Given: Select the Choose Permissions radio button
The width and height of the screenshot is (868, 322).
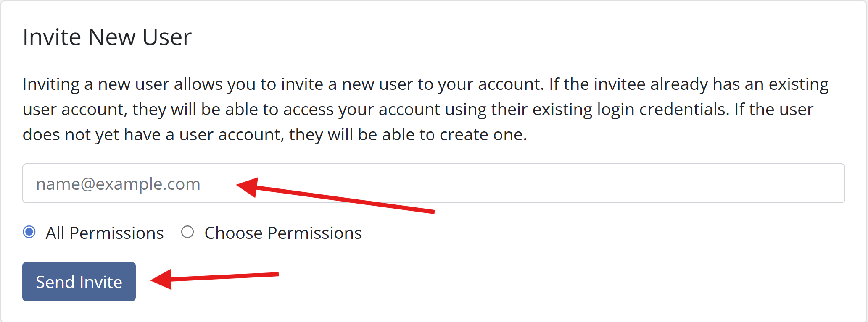Looking at the screenshot, I should click(187, 232).
